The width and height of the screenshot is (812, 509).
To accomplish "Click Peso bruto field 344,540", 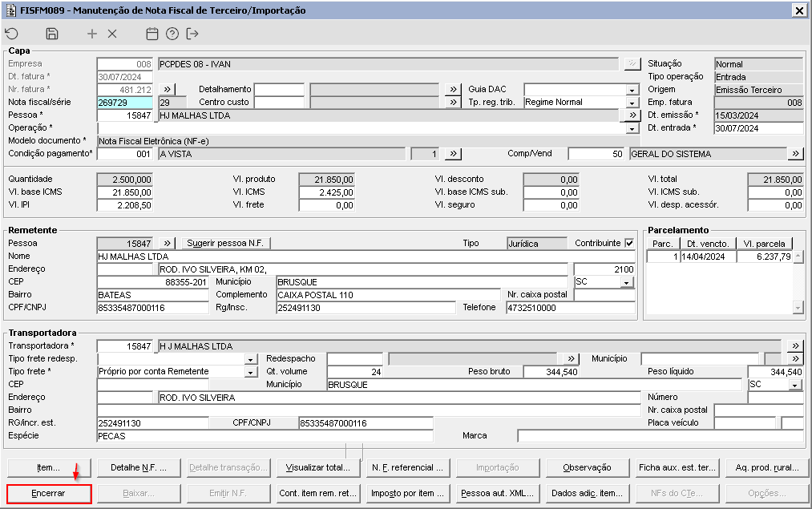I will (x=551, y=372).
